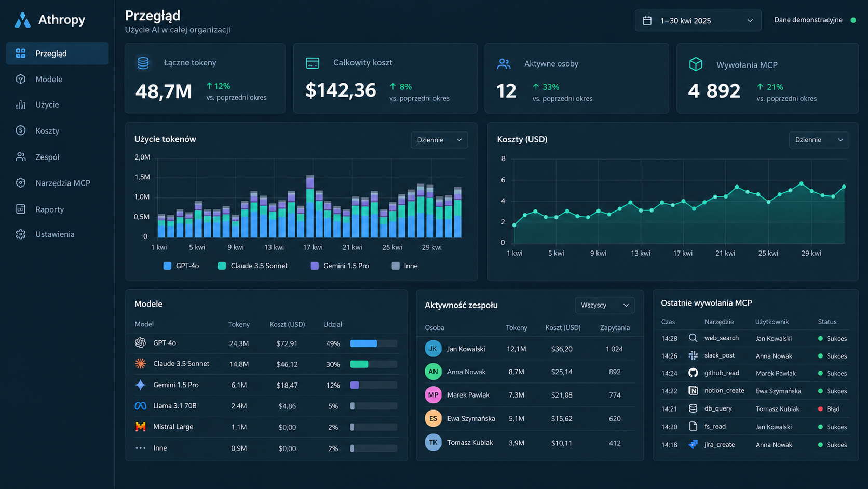Click the calendar icon in date picker

pos(647,20)
